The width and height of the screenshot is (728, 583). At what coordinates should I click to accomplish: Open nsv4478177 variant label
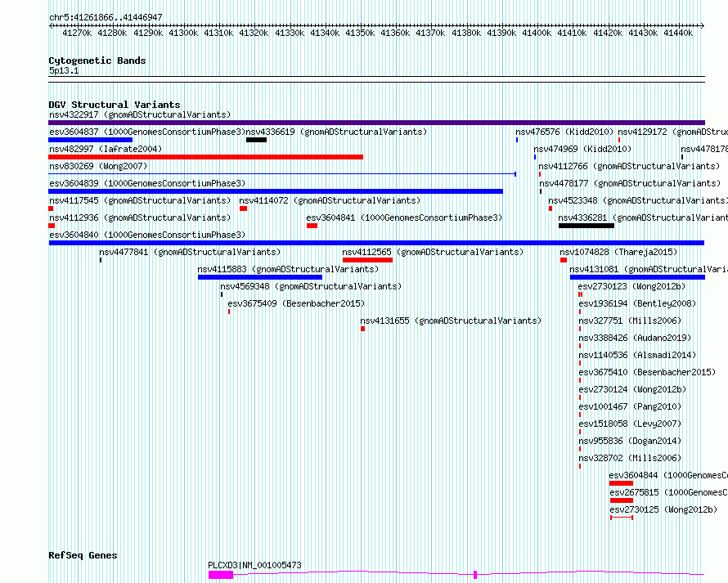pos(630,183)
